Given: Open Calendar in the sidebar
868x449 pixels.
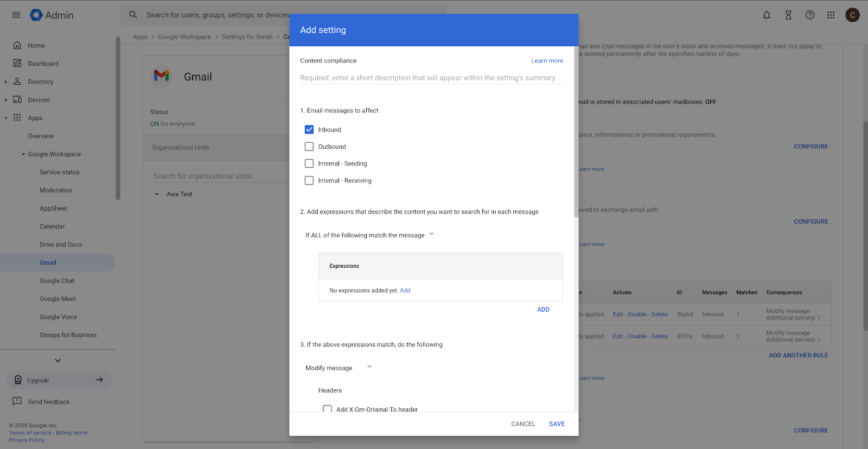Looking at the screenshot, I should (52, 226).
